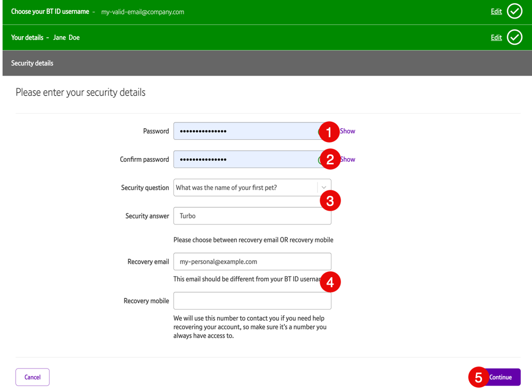Focus the Recovery email field
Image resolution: width=532 pixels, height=392 pixels.
(x=252, y=262)
